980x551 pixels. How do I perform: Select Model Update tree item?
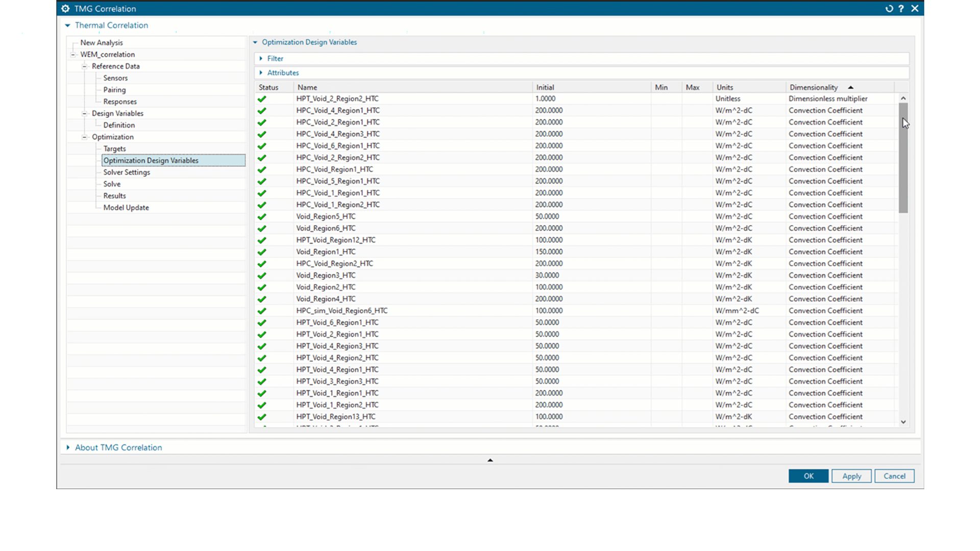click(x=126, y=208)
